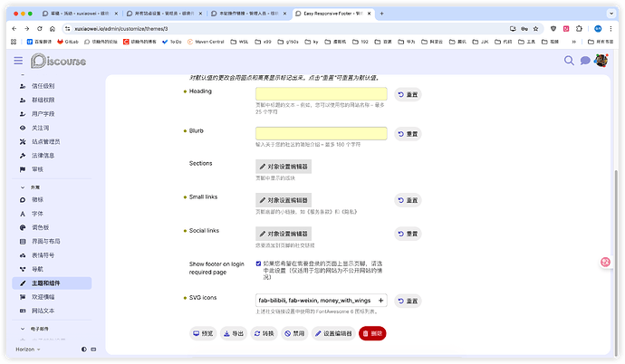Uncheck Show footer on login required page
Image resolution: width=625 pixels, height=364 pixels.
point(259,263)
